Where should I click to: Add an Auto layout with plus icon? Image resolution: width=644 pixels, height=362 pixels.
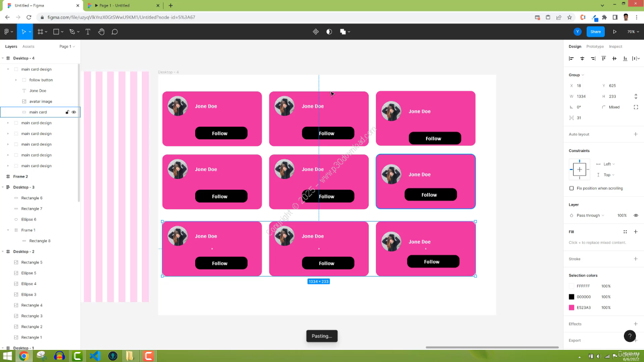point(635,134)
